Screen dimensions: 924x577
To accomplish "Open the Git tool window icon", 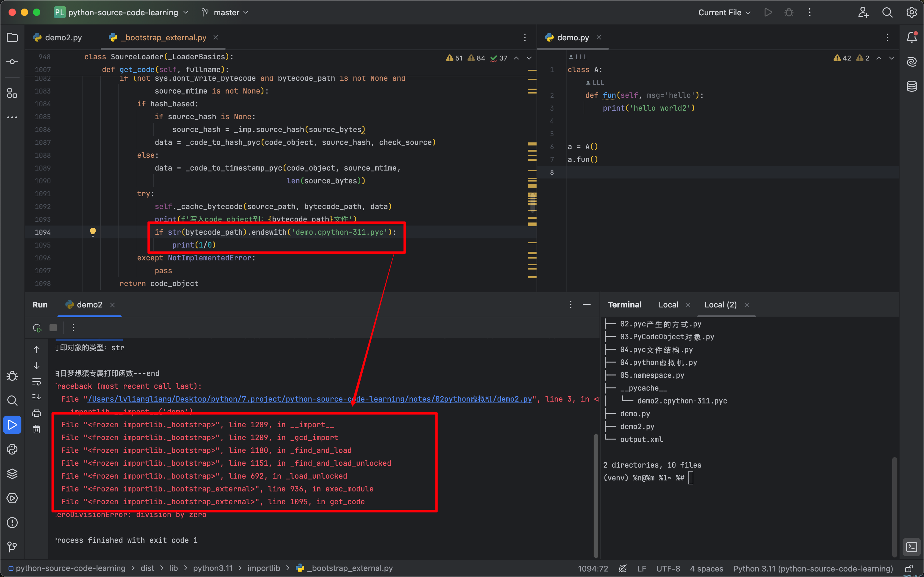I will click(x=12, y=547).
